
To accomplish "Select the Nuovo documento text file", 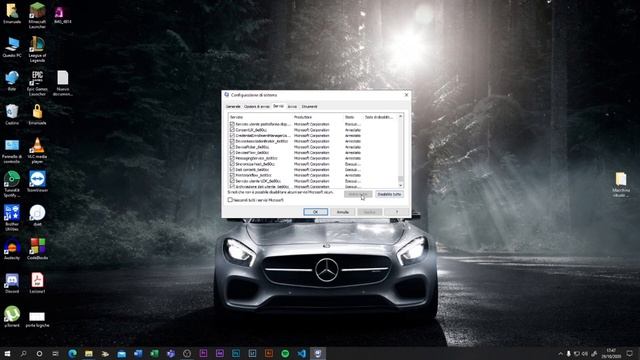I will pyautogui.click(x=62, y=83).
